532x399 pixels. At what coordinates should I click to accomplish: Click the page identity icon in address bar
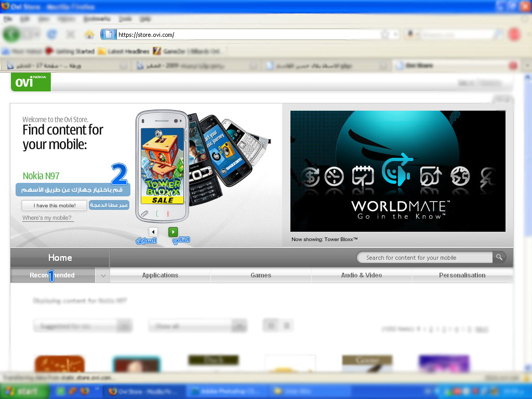pyautogui.click(x=109, y=34)
